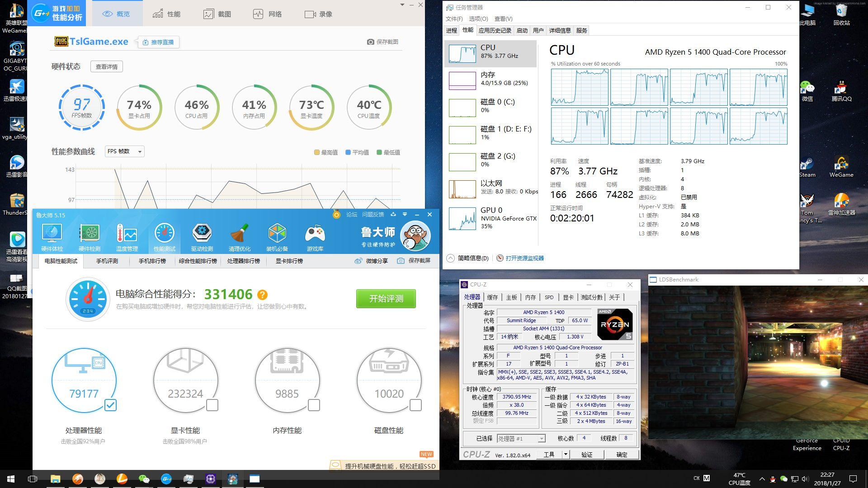The width and height of the screenshot is (868, 488).
Task: Open 硬件检测 icon in 鲁大师
Action: pyautogui.click(x=90, y=237)
